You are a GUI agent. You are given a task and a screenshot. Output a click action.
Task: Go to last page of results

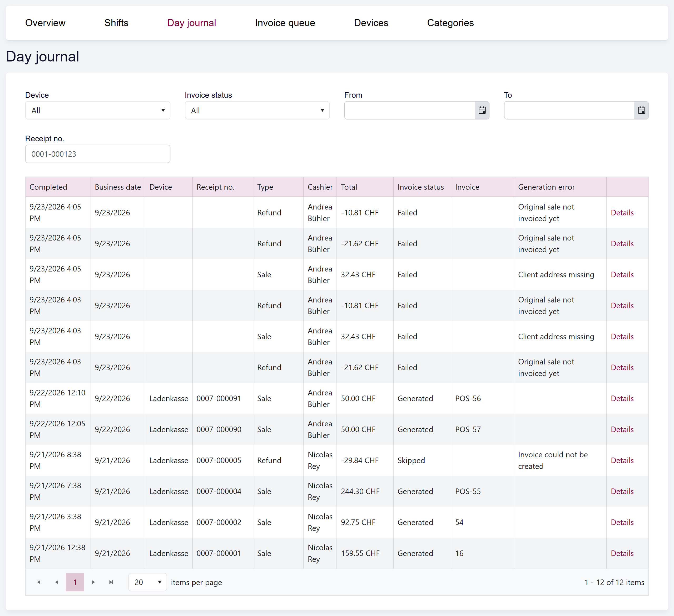coord(111,582)
